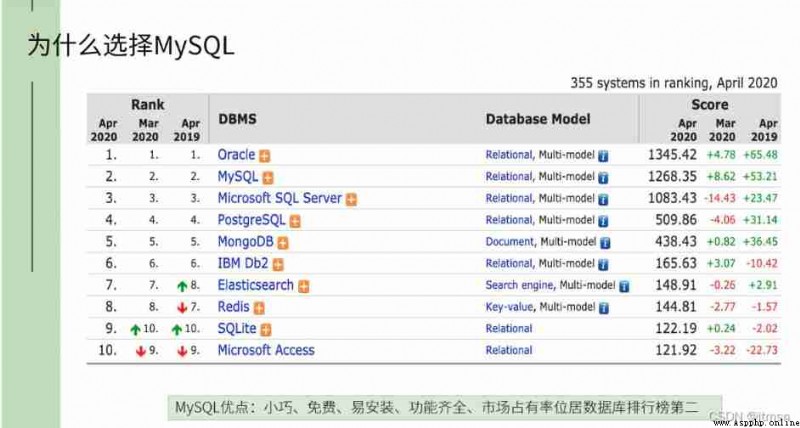Click the Relational link in SQLite's row

click(x=509, y=329)
